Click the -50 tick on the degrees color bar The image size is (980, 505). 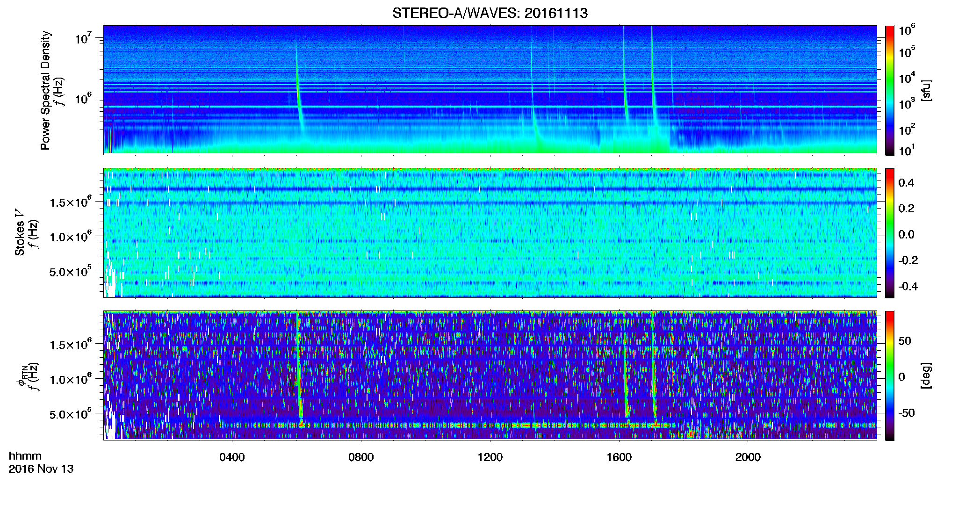(907, 413)
